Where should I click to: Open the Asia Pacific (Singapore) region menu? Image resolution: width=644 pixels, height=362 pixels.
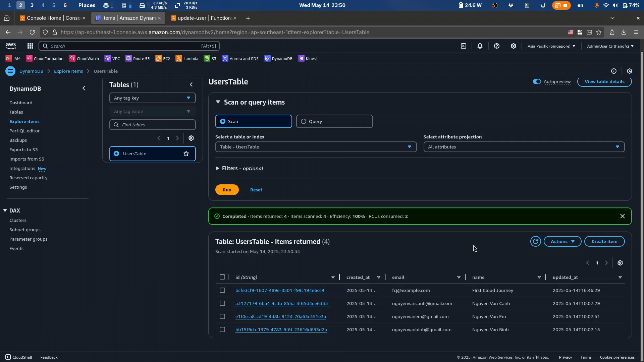[551, 46]
